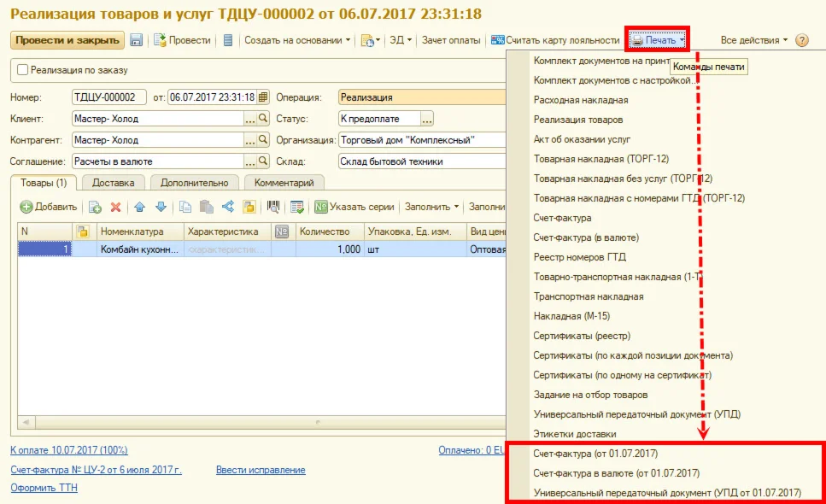Expand the Создать на основании dropdown
826x504 pixels.
[297, 40]
